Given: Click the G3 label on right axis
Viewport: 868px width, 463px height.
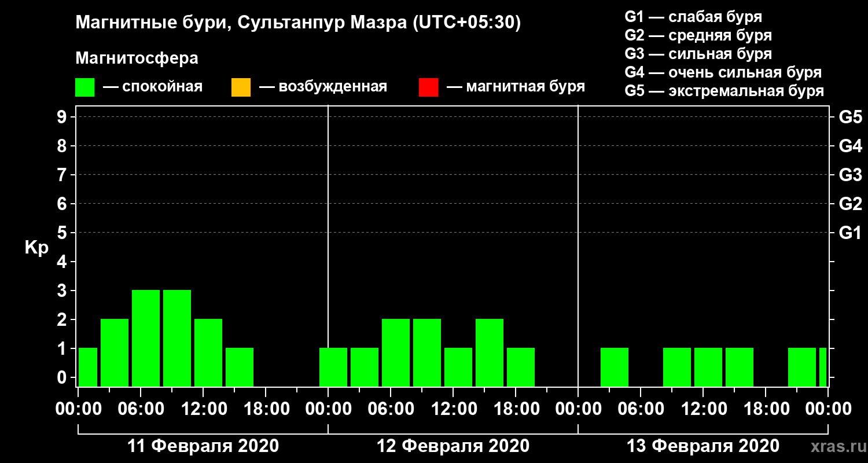Looking at the screenshot, I should (851, 175).
